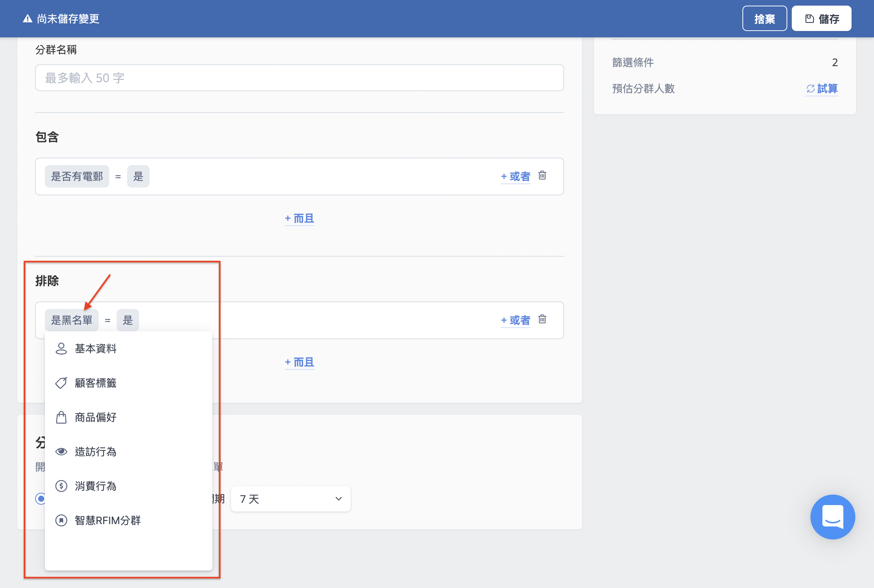
Task: Click the 分群名稱 field label
Action: click(x=56, y=50)
